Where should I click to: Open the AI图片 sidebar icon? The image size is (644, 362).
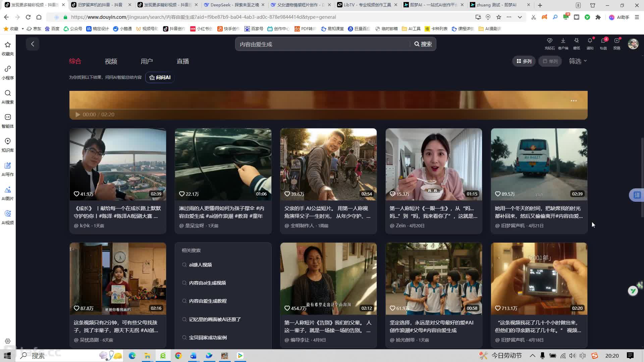click(8, 193)
